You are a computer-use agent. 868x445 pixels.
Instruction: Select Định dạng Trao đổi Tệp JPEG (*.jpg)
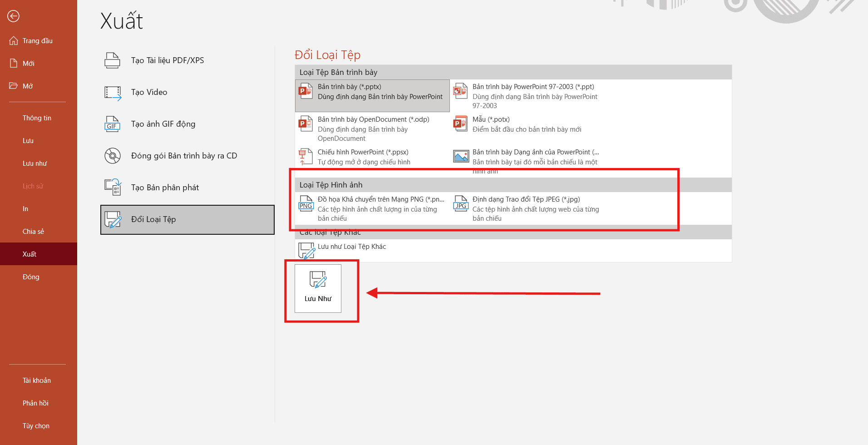527,208
